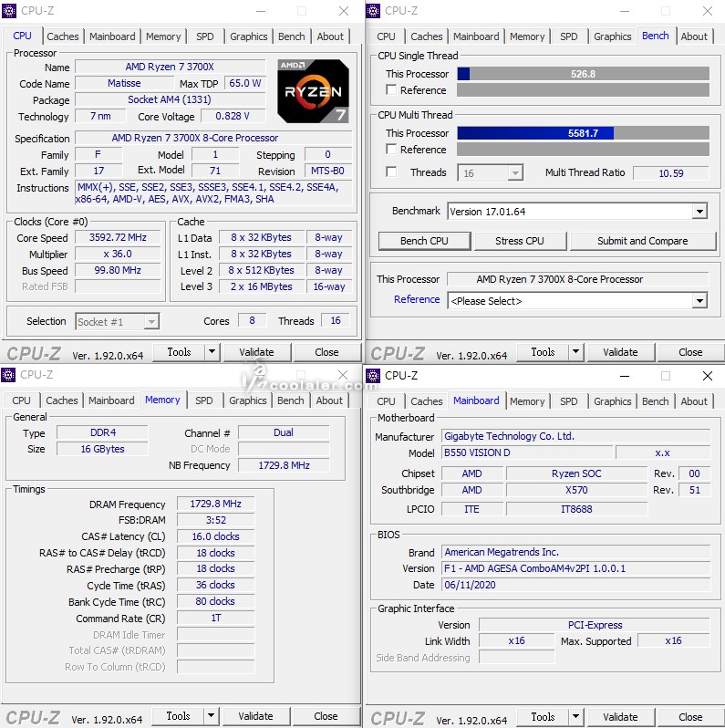The width and height of the screenshot is (725, 728).
Task: Click CPU-Z app icon in Memory window title bar
Action: pyautogui.click(x=9, y=375)
